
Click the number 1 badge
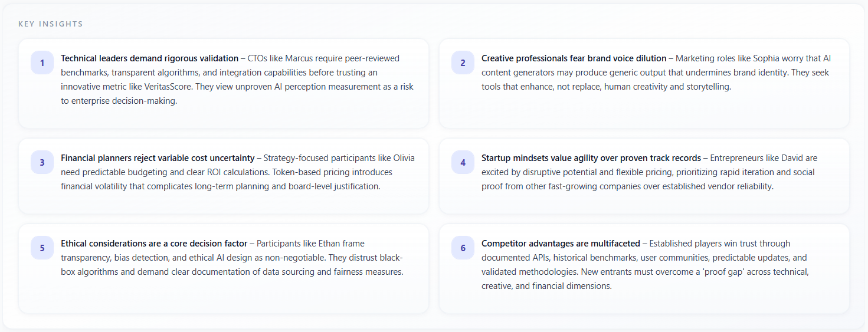42,63
